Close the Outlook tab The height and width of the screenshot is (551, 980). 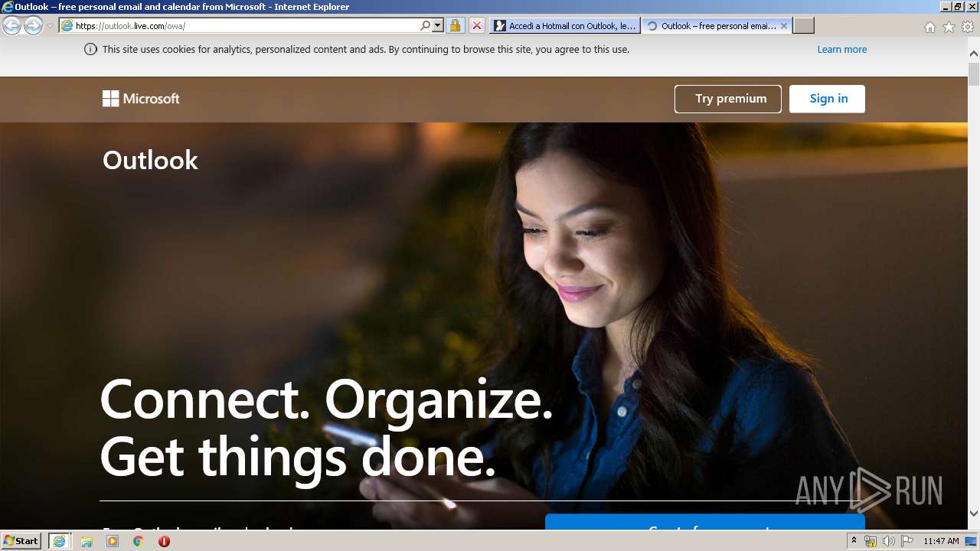pyautogui.click(x=784, y=26)
